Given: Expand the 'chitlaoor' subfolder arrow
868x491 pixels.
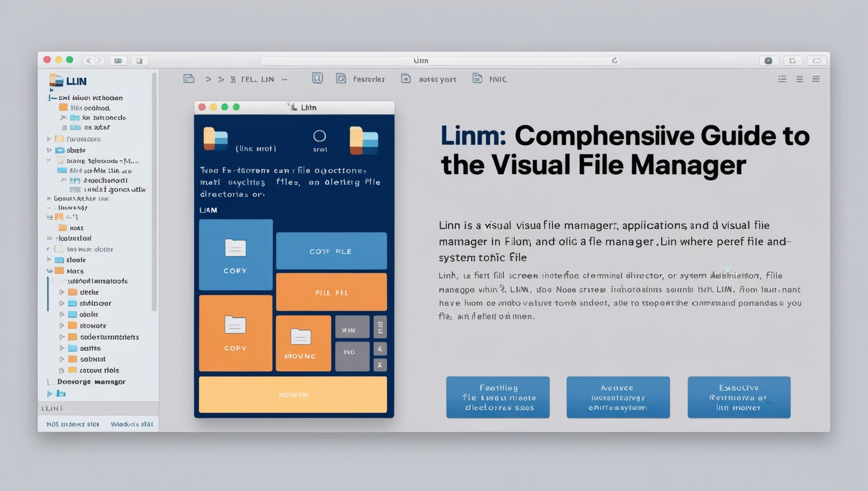Looking at the screenshot, I should point(61,303).
